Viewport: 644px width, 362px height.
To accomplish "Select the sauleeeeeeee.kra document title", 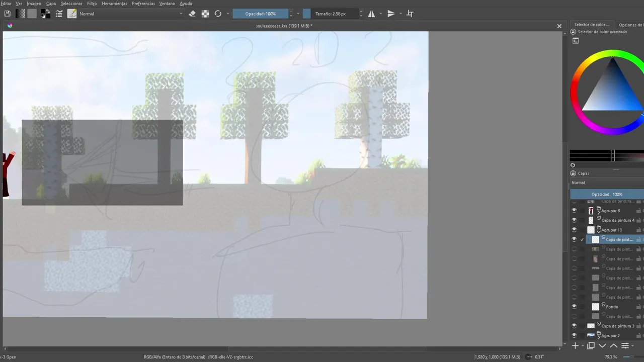I will [284, 26].
